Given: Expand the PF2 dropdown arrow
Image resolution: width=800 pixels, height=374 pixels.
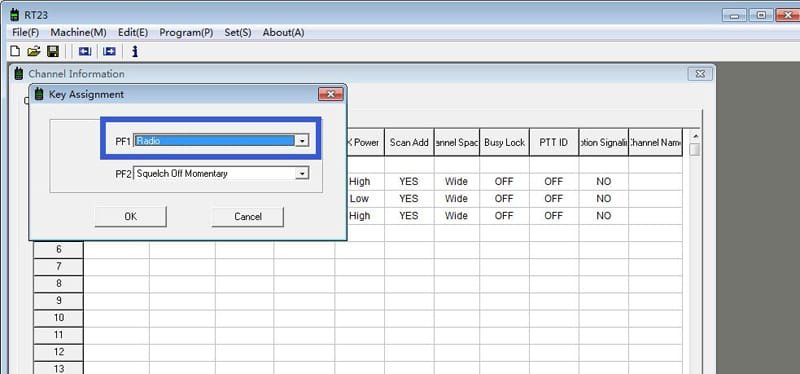Looking at the screenshot, I should pyautogui.click(x=302, y=174).
